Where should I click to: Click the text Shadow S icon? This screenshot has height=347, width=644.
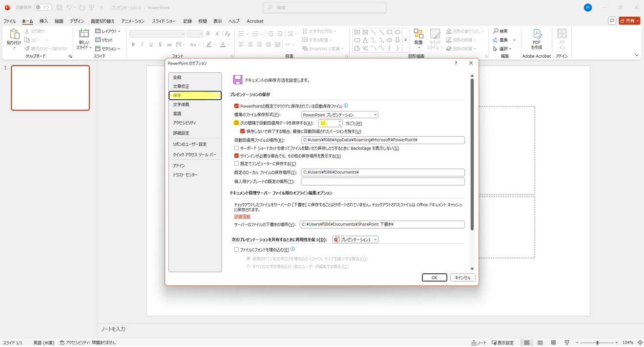(160, 44)
